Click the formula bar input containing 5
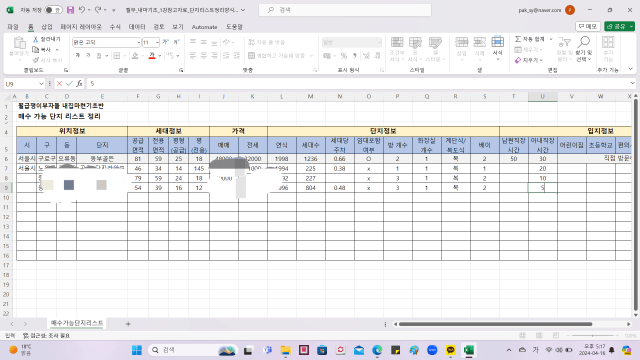The image size is (640, 360). coord(357,84)
